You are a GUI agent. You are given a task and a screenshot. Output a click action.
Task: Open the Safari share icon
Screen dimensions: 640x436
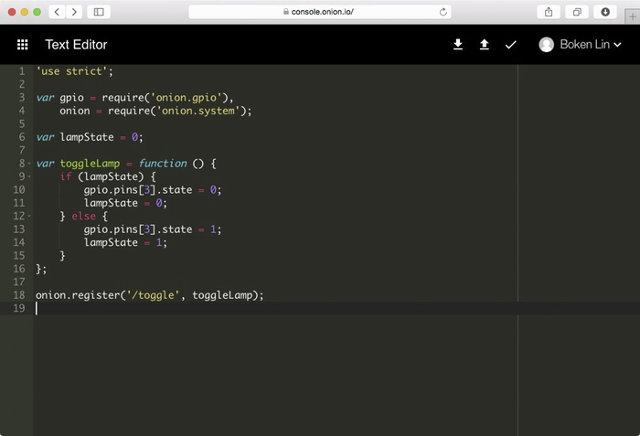pos(549,12)
